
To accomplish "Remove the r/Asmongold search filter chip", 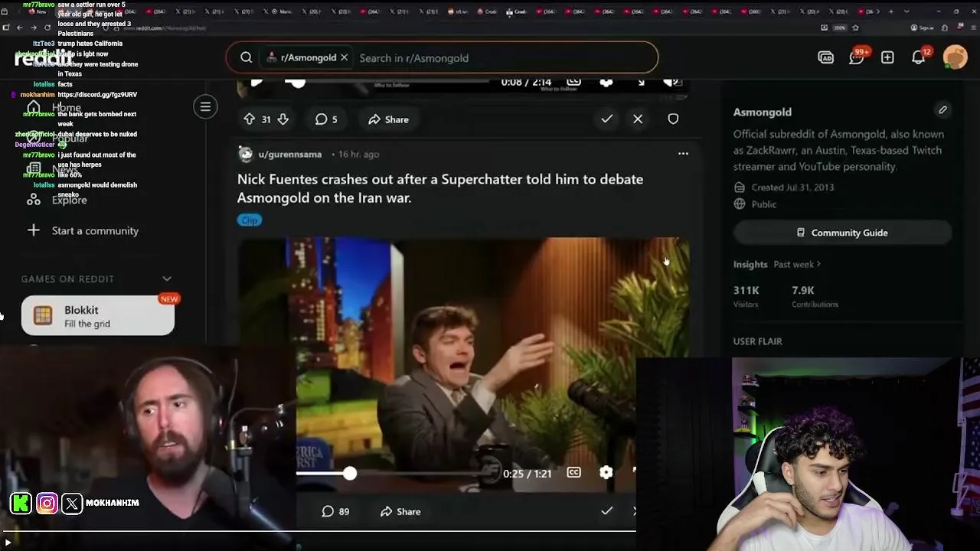I will [x=344, y=57].
